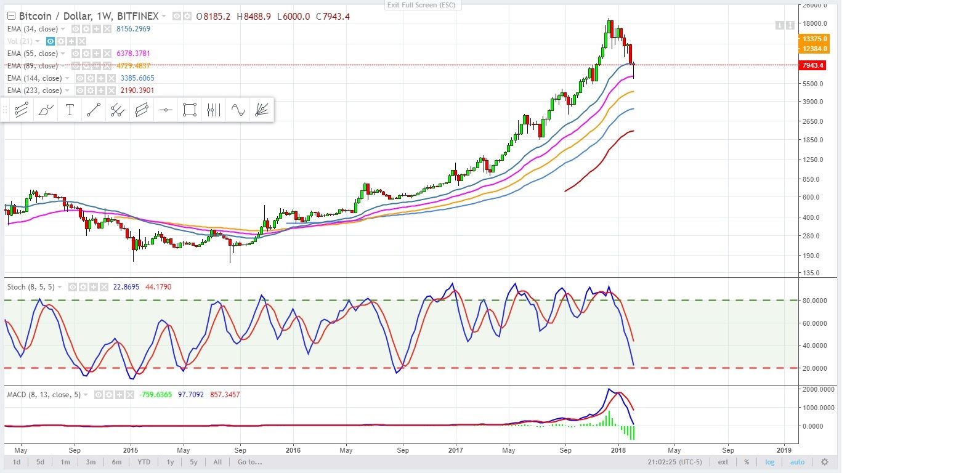Grab the floating drawing toolbar handle
The image size is (980, 473).
6,110
